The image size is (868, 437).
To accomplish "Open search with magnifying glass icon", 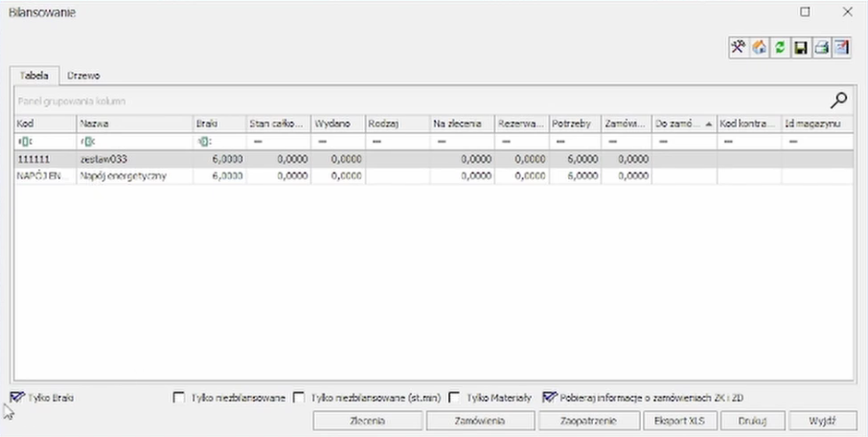I will [838, 100].
